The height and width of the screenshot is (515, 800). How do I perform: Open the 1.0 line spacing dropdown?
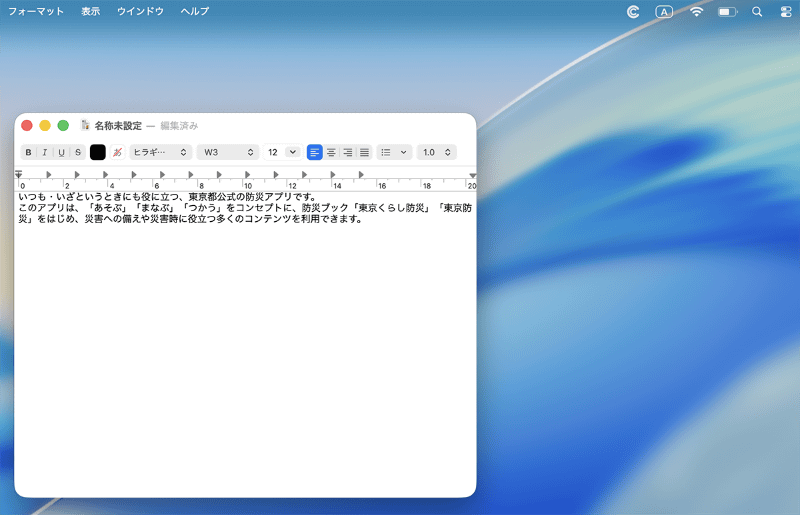[436, 152]
